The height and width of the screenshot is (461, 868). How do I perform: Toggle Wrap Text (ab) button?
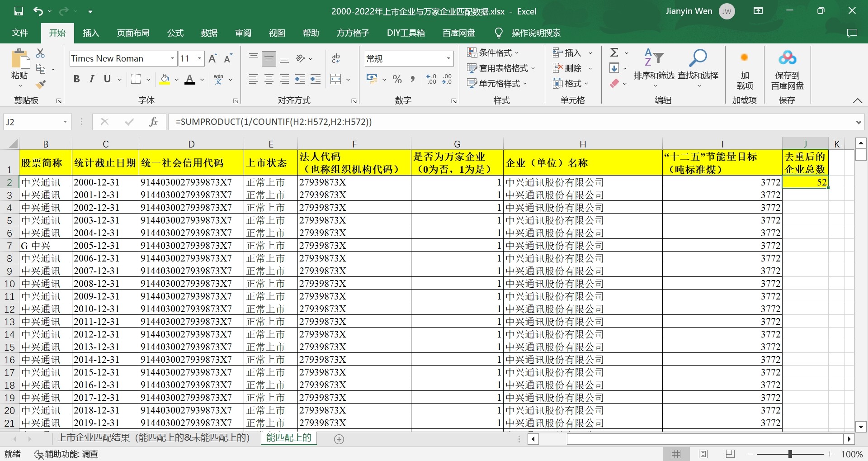[x=336, y=58]
